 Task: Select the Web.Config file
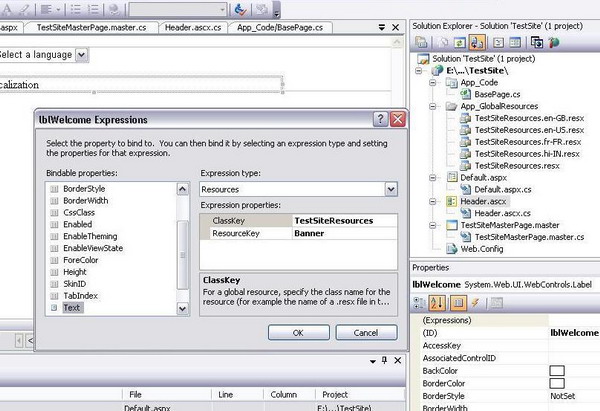481,249
